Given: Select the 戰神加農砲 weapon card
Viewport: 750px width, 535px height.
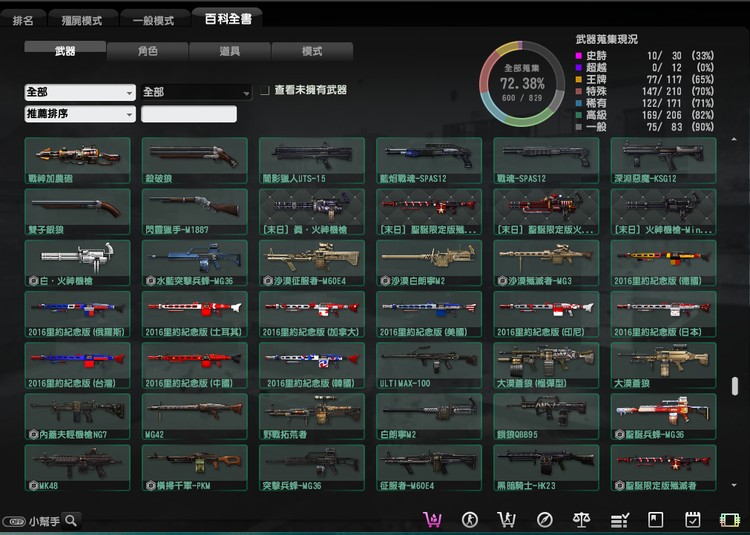Looking at the screenshot, I should [77, 161].
